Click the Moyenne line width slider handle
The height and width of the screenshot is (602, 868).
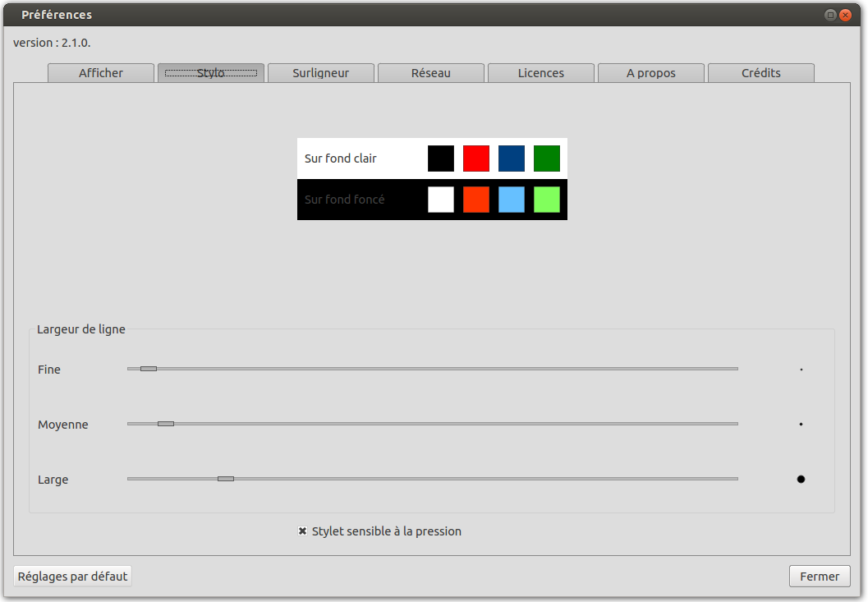(166, 424)
